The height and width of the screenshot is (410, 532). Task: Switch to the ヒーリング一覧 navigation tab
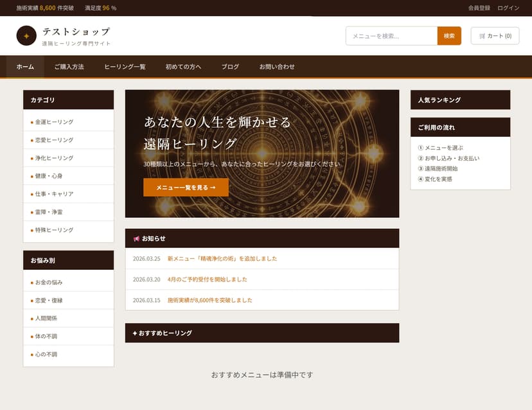[x=125, y=66]
